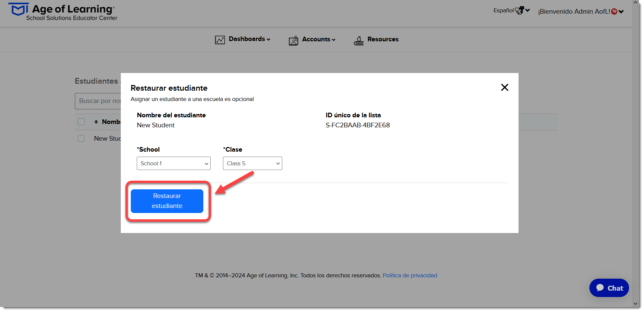Screen dimensions: 644x312
Task: Expand the Bienvenido Admin AofL user menu
Action: coord(580,11)
